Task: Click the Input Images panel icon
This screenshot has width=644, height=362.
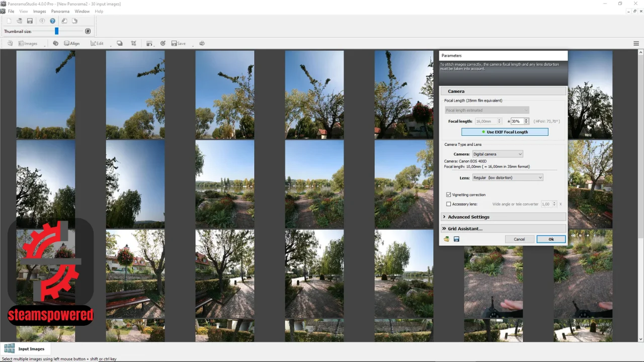Action: (x=9, y=348)
